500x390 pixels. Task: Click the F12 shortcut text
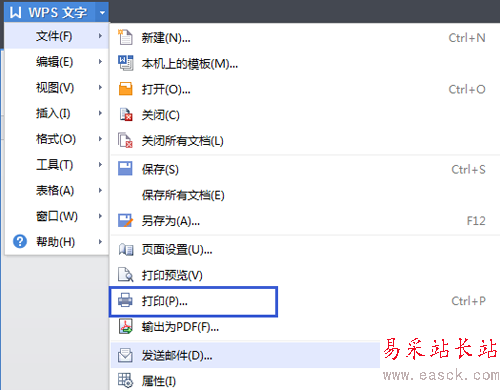476,221
